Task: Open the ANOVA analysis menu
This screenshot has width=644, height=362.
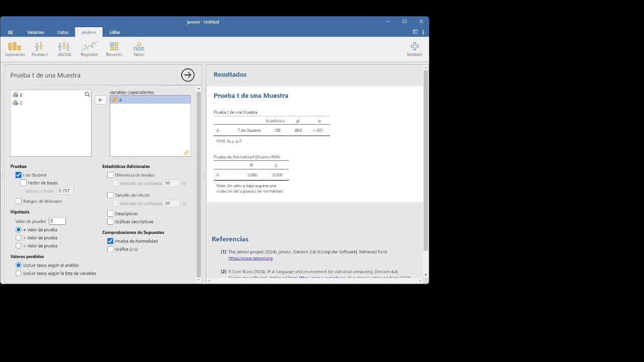Action: [64, 49]
